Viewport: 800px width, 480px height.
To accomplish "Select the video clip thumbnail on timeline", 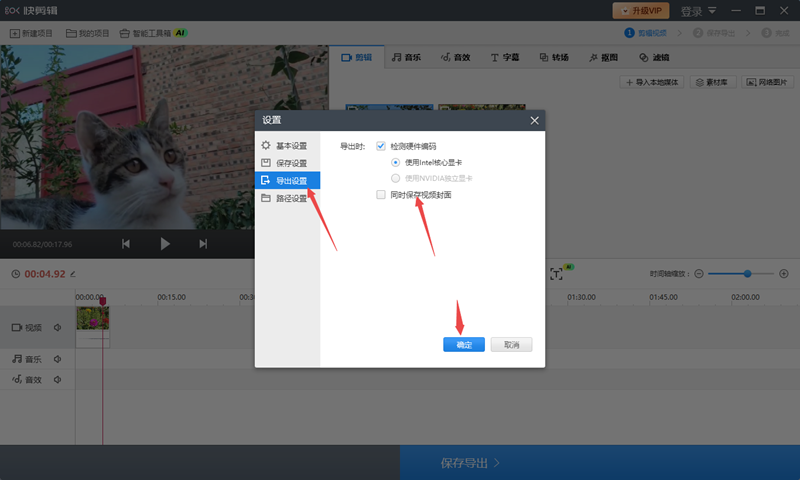I will coord(92,318).
